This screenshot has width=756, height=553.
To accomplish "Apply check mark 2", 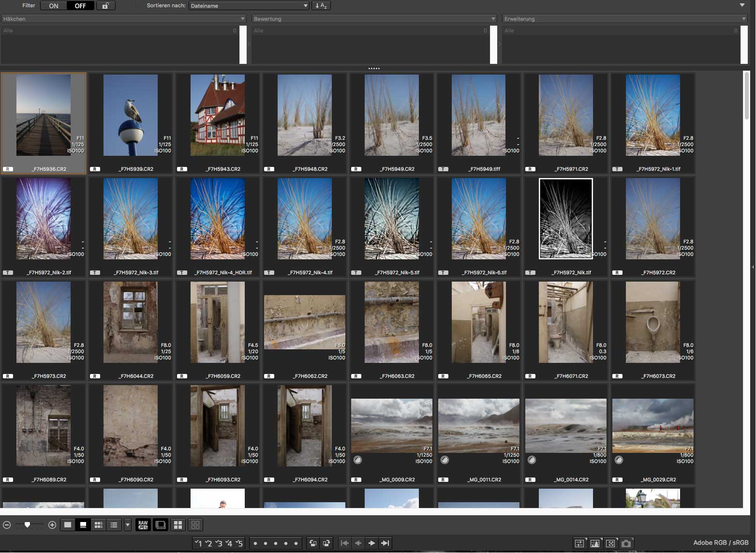I will pos(208,543).
